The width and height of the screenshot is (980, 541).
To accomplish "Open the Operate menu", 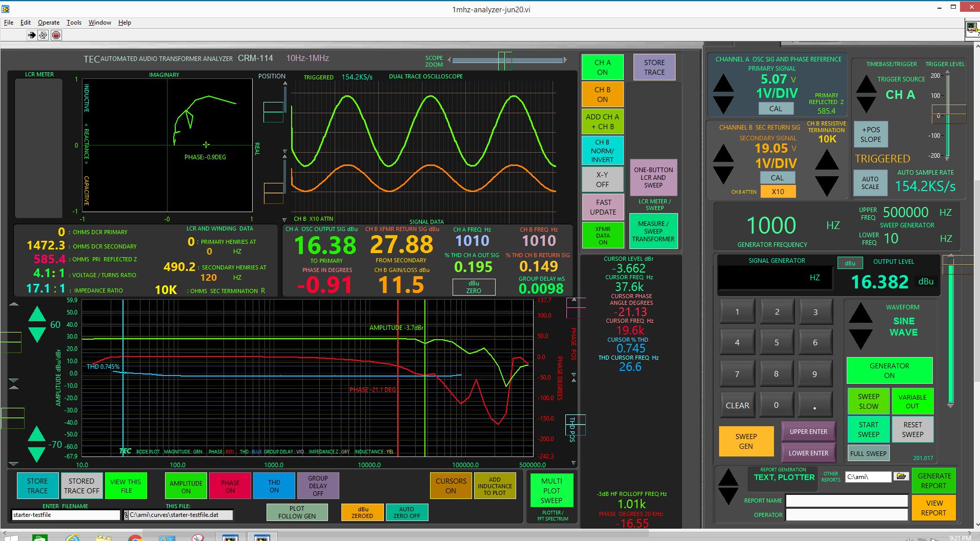I will (49, 23).
